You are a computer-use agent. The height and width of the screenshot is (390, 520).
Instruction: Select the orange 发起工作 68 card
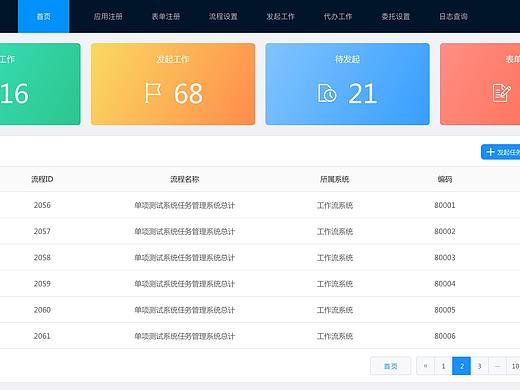[173, 84]
